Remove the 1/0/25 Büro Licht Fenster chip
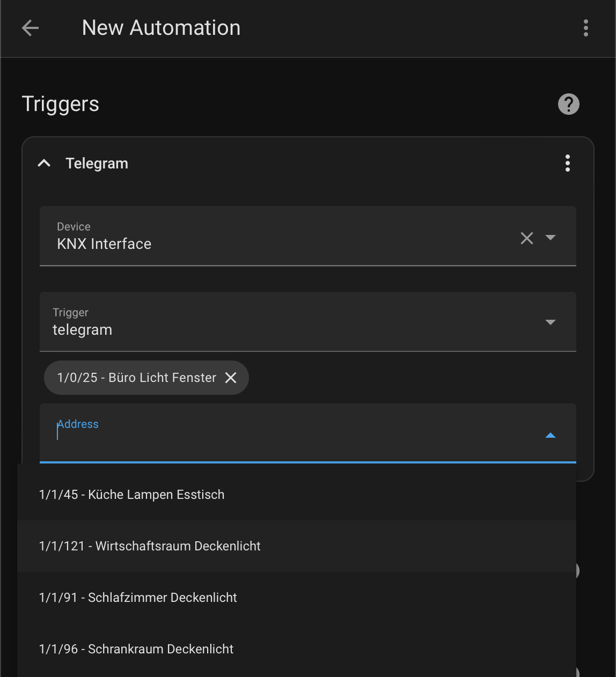 point(231,378)
